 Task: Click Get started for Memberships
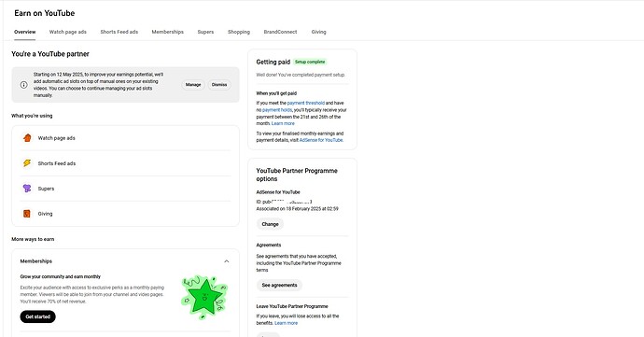(37, 316)
